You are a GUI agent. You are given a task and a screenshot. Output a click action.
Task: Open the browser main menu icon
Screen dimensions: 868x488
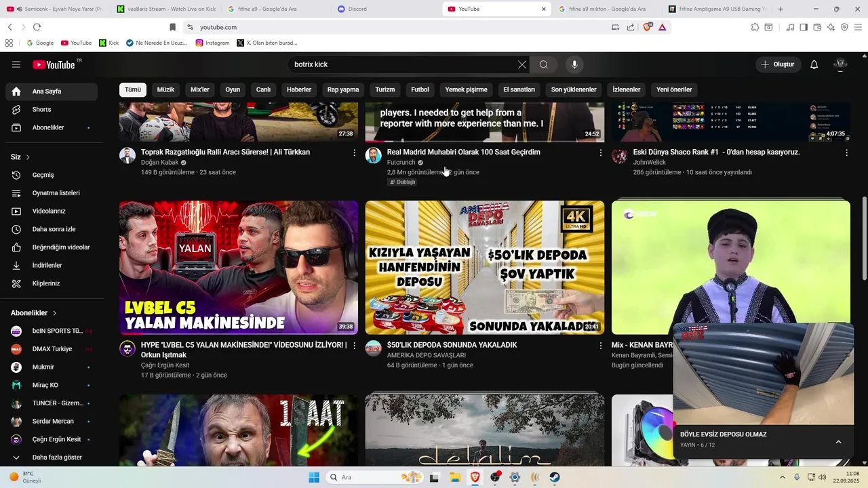tap(858, 27)
